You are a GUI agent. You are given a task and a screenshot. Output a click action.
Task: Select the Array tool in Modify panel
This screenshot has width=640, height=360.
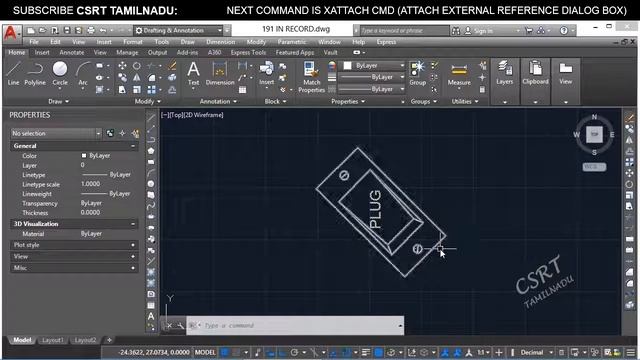(151, 89)
